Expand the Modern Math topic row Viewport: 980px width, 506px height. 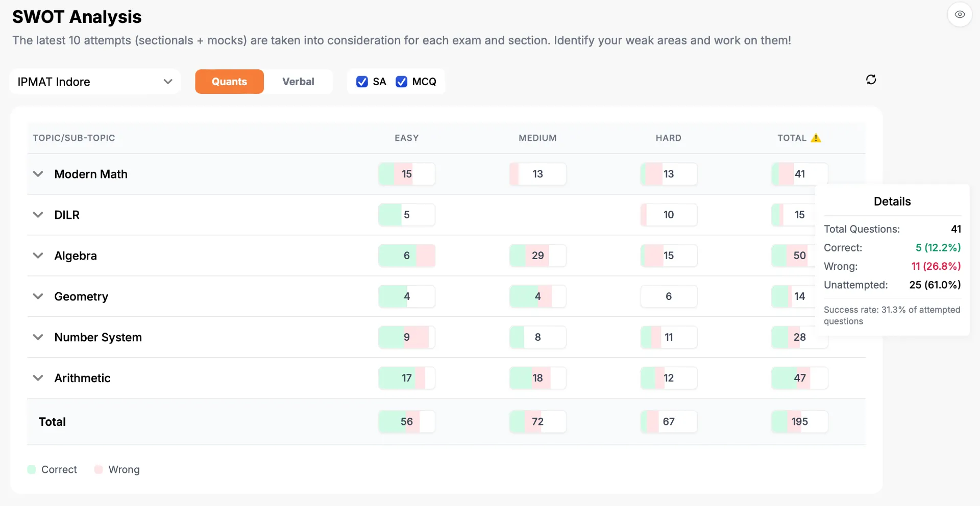(x=38, y=174)
